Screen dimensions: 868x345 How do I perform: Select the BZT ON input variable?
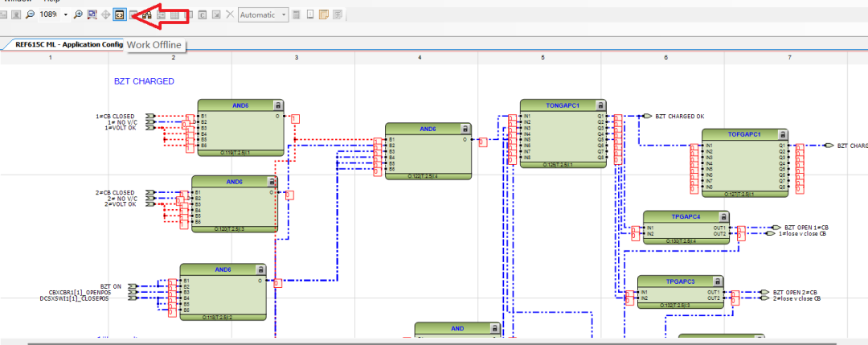pos(111,286)
